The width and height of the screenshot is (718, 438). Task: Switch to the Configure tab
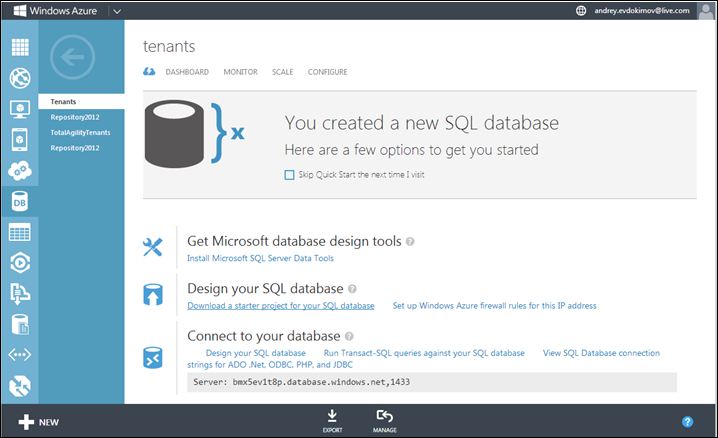click(327, 72)
